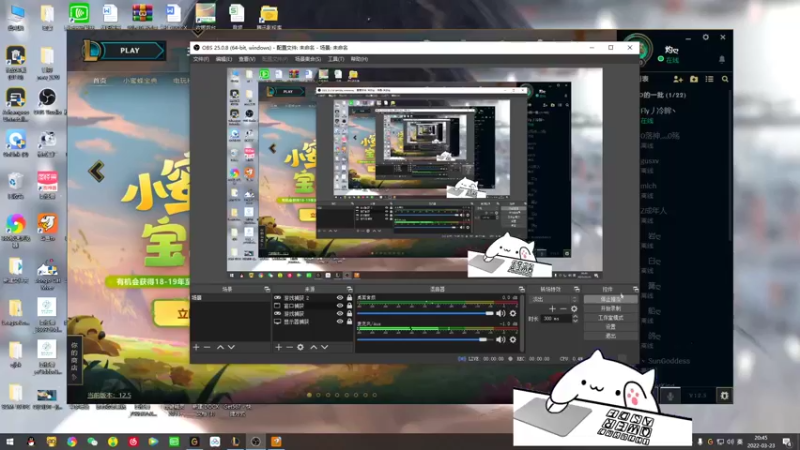Open the 文件(F) menu in OBS
Screen dimensions: 800x450
201,59
